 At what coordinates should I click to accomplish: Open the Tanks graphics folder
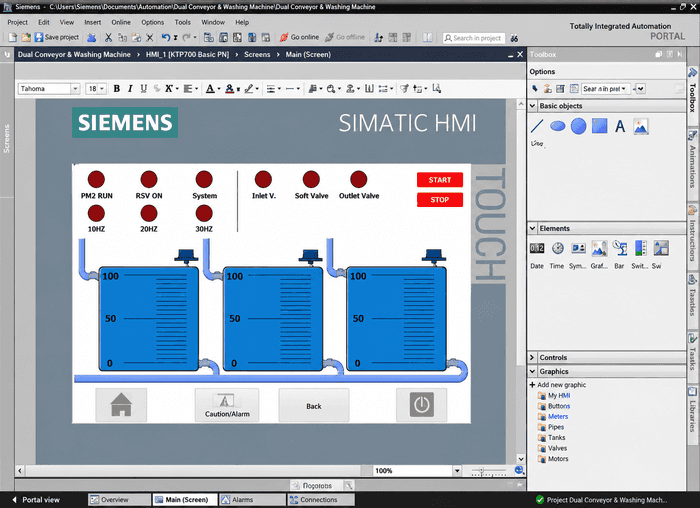(551, 438)
